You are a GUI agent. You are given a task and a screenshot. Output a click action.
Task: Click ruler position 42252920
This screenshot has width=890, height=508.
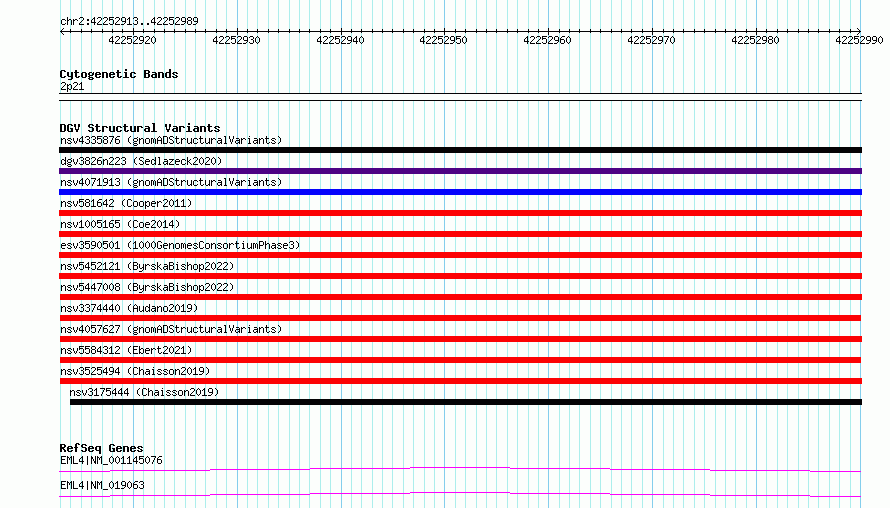132,40
